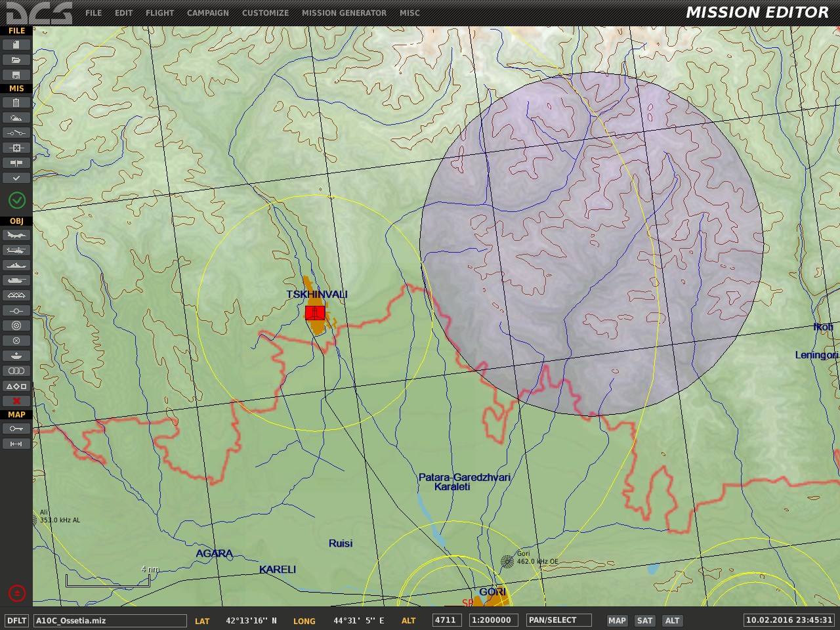Screen dimensions: 840x630
Task: Select the templates shapes tool
Action: pyautogui.click(x=16, y=386)
